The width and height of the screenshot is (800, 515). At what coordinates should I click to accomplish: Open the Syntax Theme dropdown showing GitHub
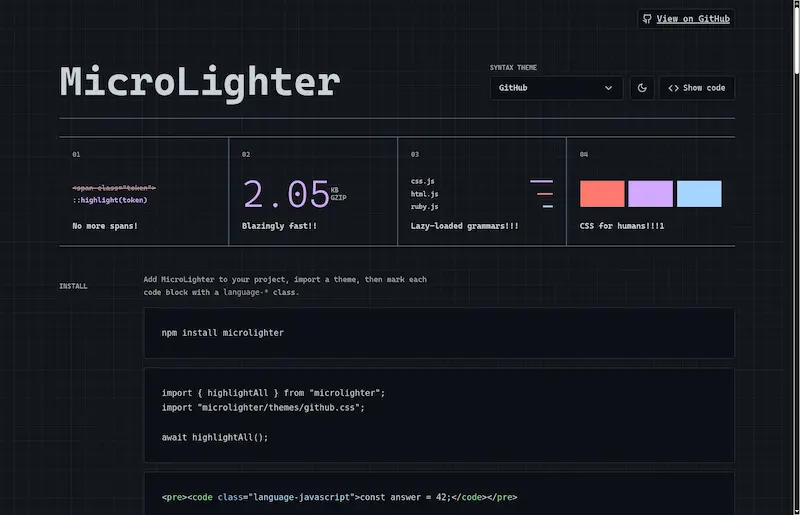[x=556, y=88]
